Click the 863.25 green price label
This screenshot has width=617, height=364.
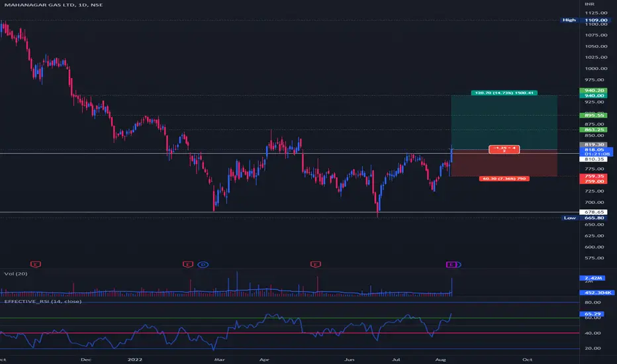[x=594, y=130]
